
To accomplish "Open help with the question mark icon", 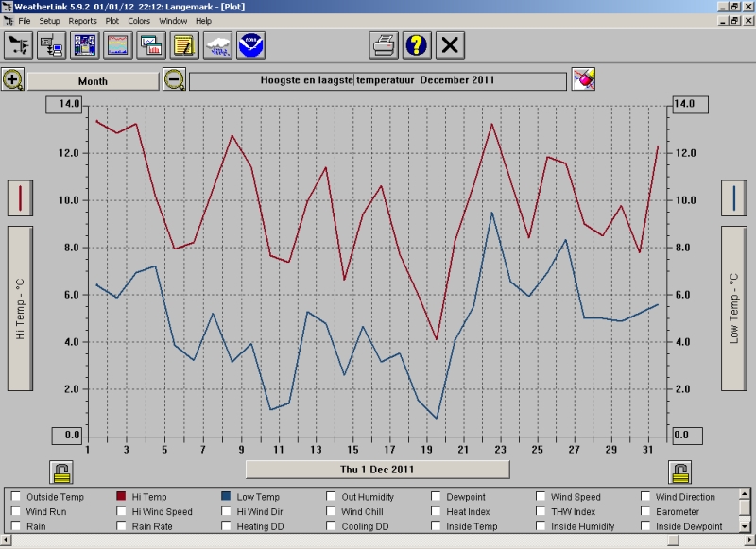I will click(417, 45).
